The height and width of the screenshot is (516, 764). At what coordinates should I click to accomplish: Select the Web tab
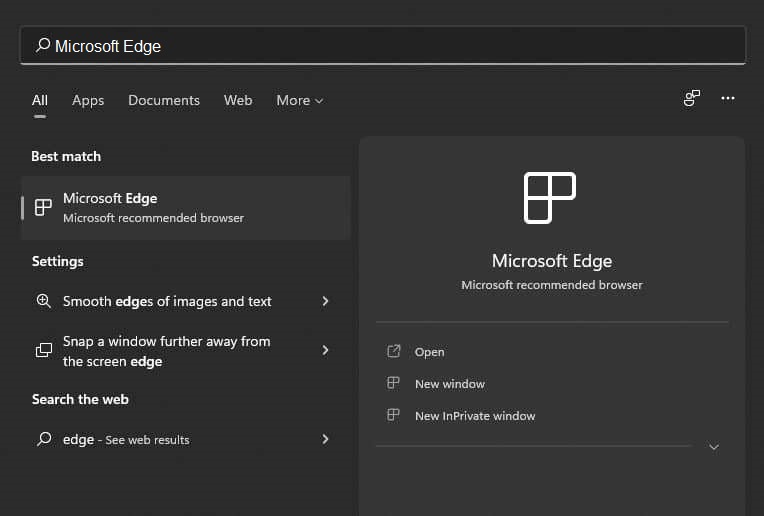[x=238, y=100]
